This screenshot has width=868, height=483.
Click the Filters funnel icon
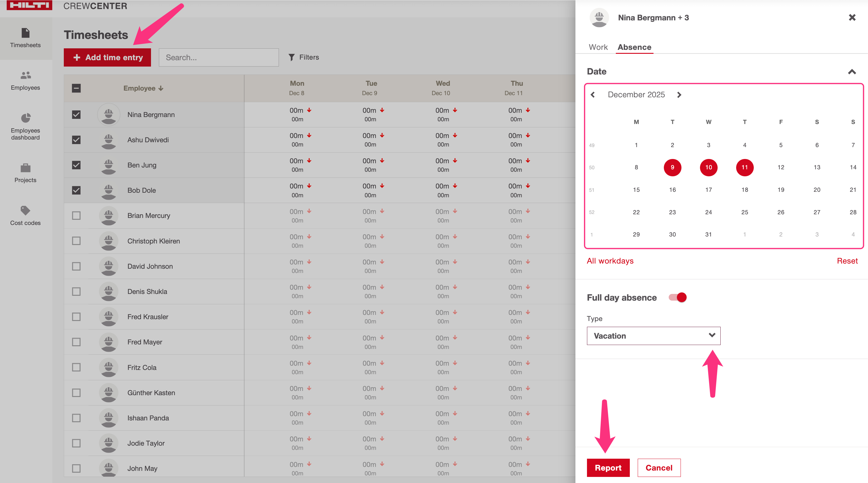[x=292, y=58]
